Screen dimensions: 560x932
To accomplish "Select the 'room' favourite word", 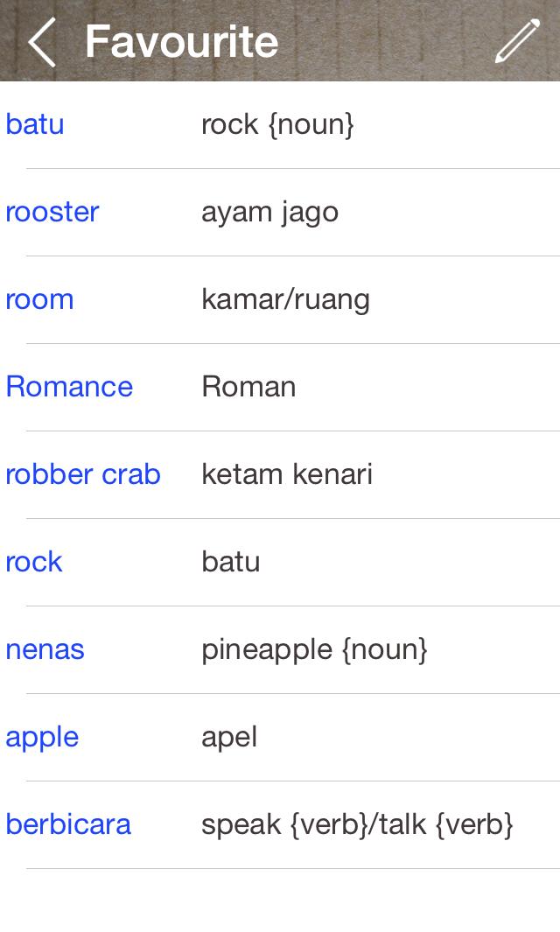I will pos(39,299).
